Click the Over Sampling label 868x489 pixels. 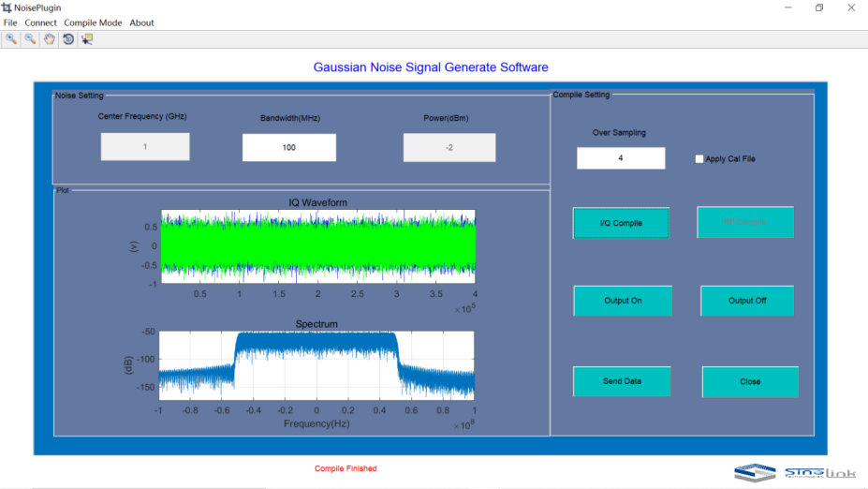619,133
